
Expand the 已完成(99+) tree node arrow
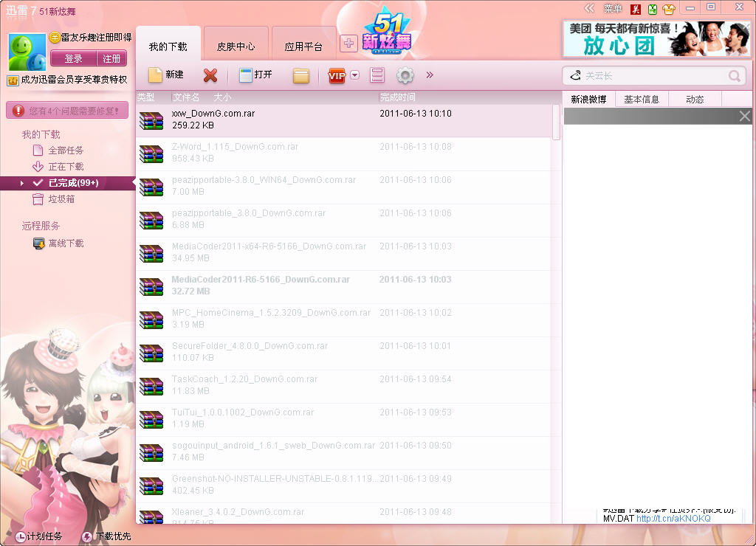coord(22,183)
